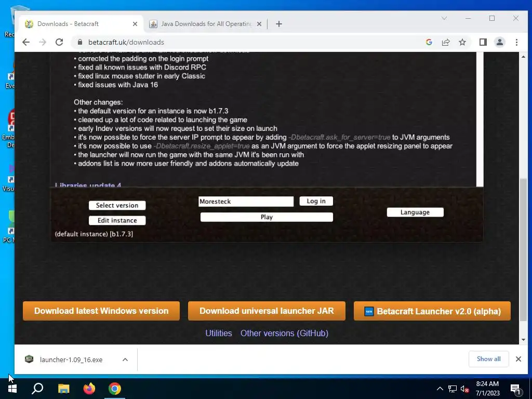The image size is (532, 399).
Task: Click the scrollbar down arrow
Action: coord(524,340)
